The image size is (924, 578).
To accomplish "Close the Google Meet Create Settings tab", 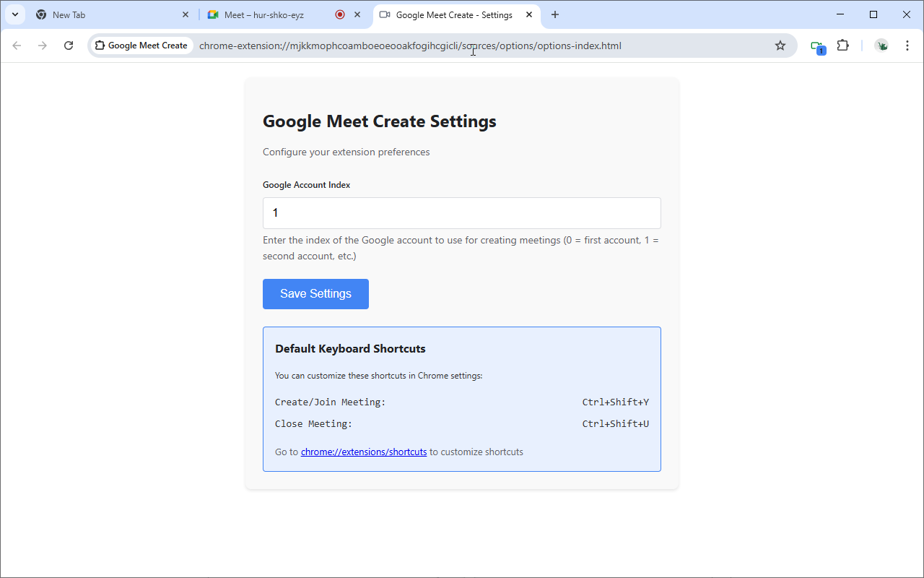I will tap(529, 14).
